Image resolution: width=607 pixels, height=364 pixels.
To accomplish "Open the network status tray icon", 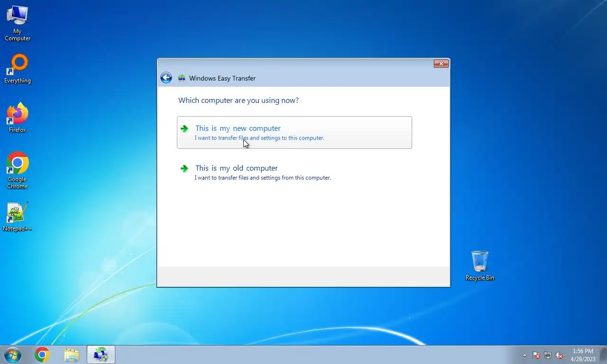I will [548, 355].
